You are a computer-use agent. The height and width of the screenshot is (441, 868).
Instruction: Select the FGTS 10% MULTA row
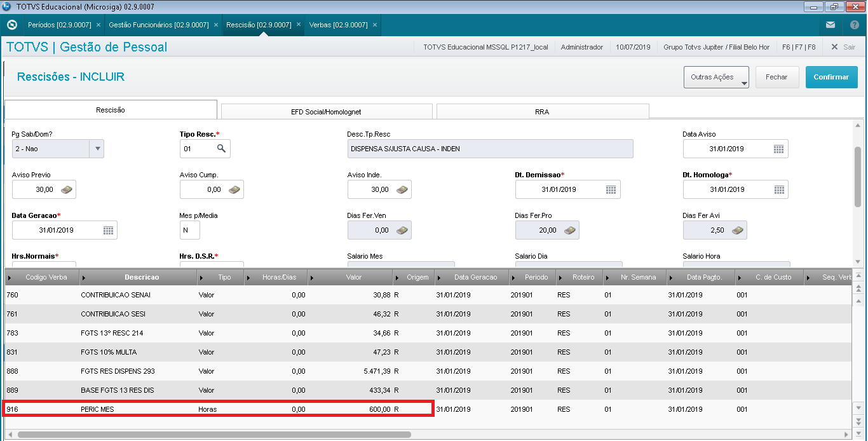[428, 352]
